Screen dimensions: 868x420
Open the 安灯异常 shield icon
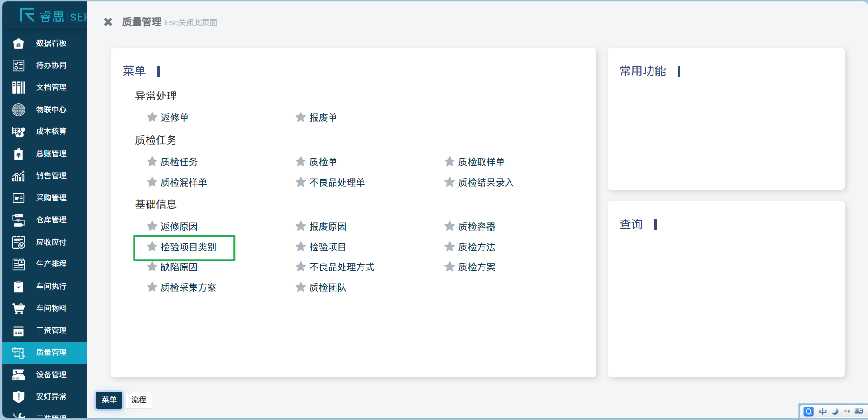coord(19,397)
